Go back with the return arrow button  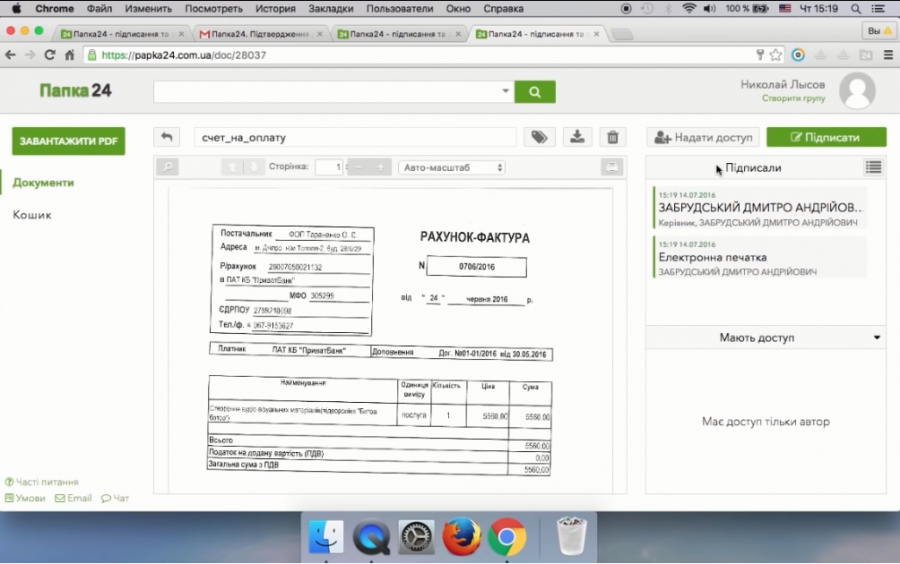pyautogui.click(x=167, y=137)
